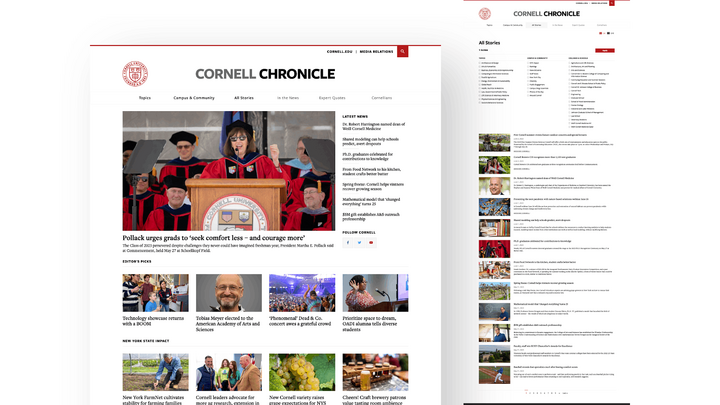Image resolution: width=720 pixels, height=405 pixels.
Task: Open 'Technology showcase returns with a BOOM' title
Action: tap(153, 321)
